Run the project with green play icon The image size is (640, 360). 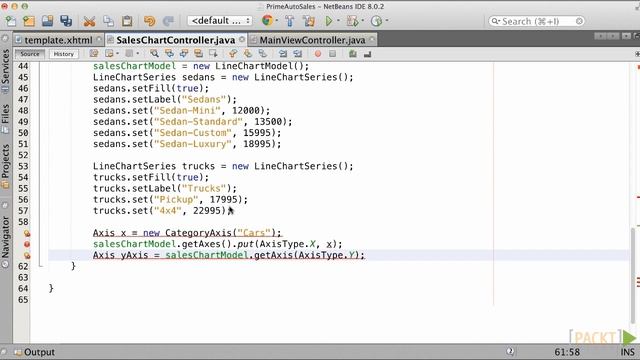[x=329, y=21]
